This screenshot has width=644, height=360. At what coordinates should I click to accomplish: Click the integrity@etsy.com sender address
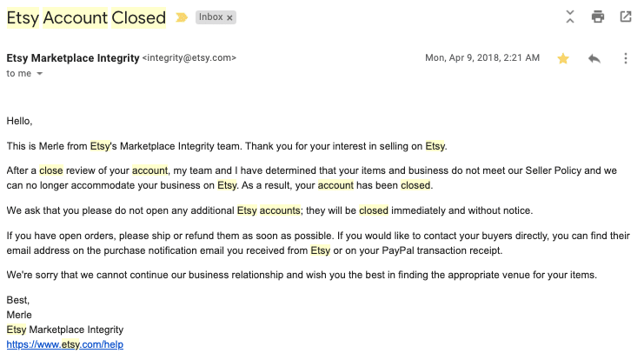pos(189,58)
